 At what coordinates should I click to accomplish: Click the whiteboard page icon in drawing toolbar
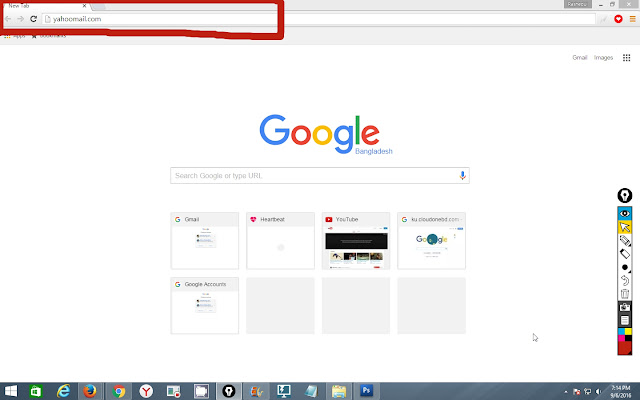(624, 320)
